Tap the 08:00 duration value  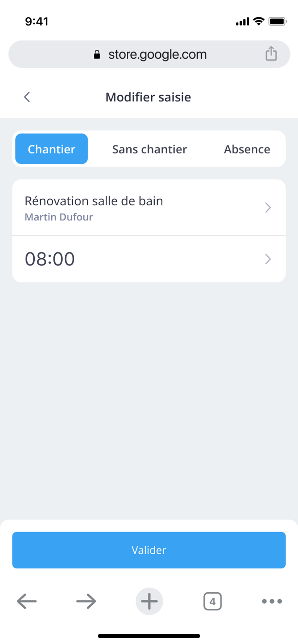click(x=50, y=259)
